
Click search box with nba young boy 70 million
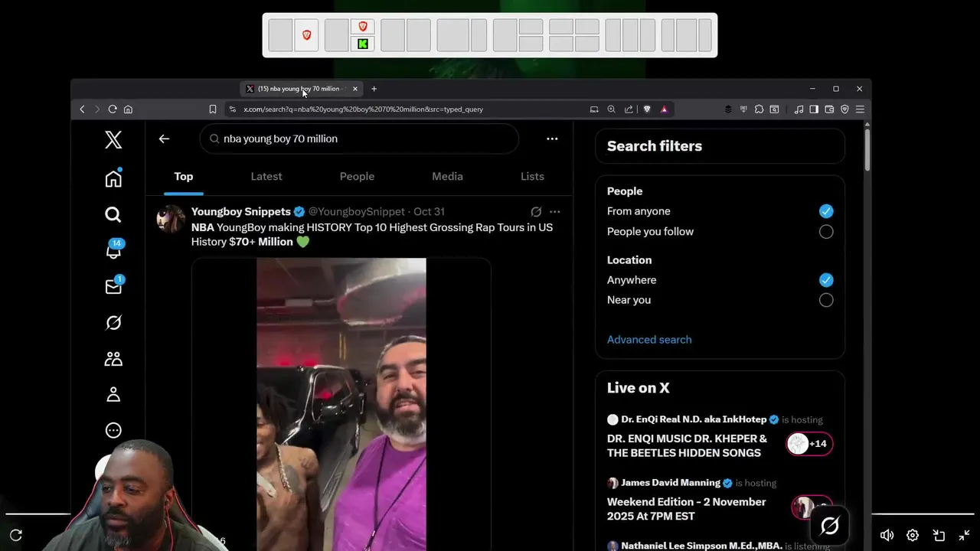(x=359, y=139)
